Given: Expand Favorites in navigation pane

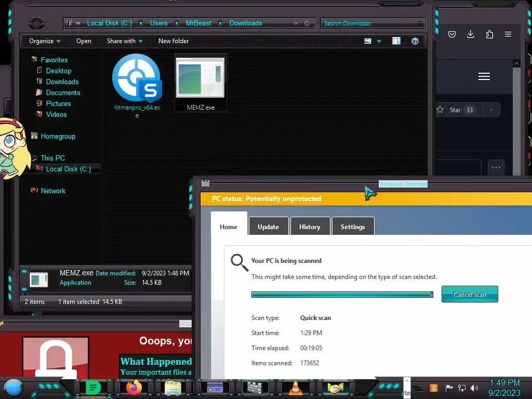Looking at the screenshot, I should 54,60.
